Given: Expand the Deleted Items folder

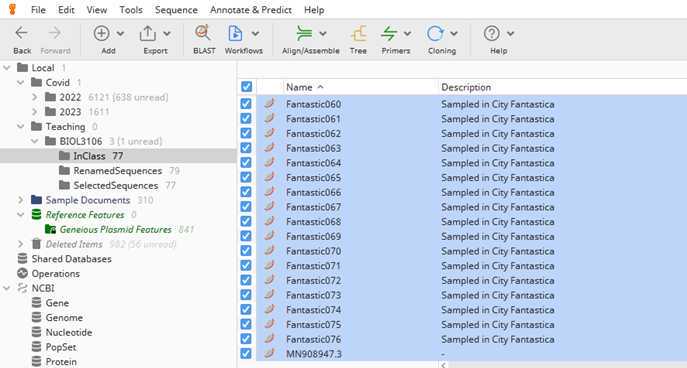Looking at the screenshot, I should (x=21, y=244).
